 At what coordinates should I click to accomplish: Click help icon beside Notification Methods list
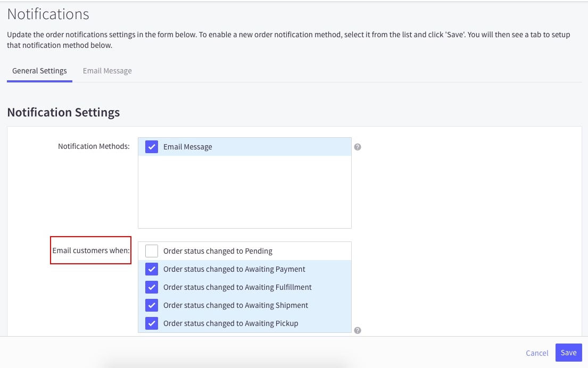pyautogui.click(x=358, y=147)
